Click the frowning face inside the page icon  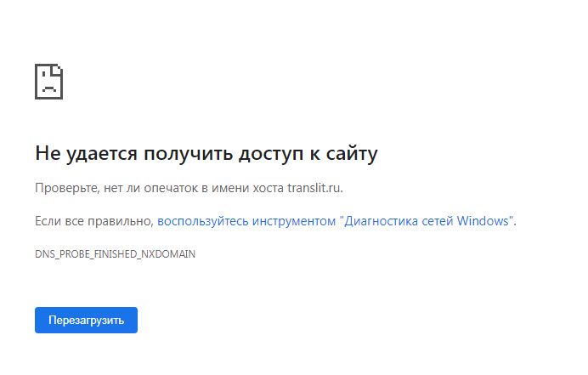pyautogui.click(x=48, y=85)
